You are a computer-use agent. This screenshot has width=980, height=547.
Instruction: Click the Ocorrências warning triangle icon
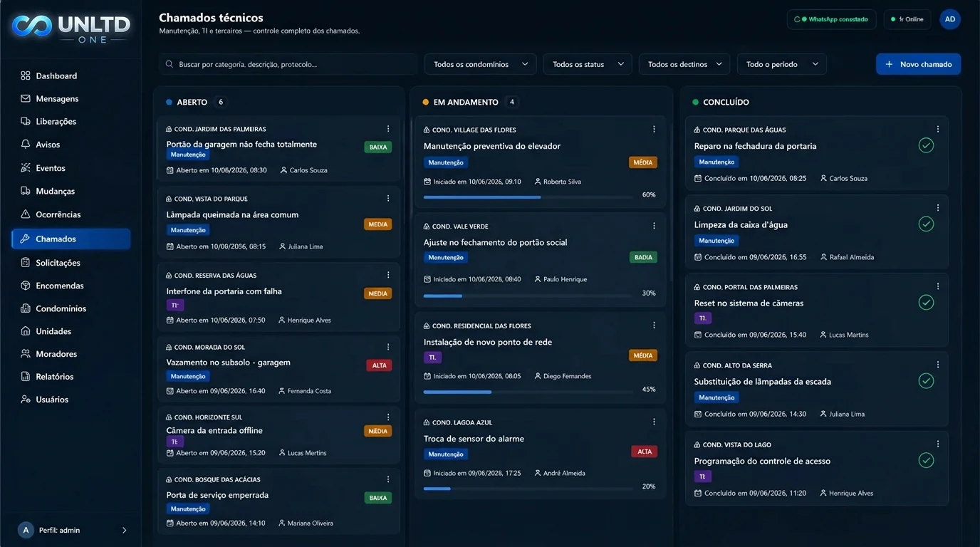pos(26,214)
